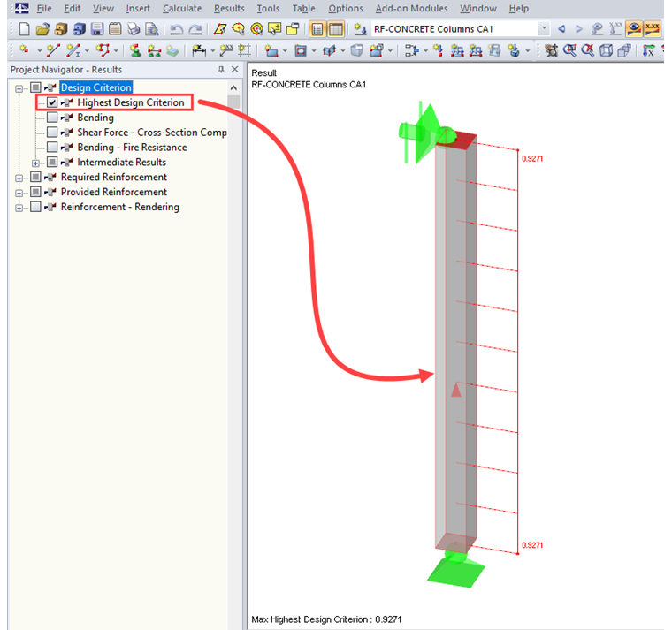Screen dimensions: 672x630
Task: Toggle Design Criterion parent checkbox
Action: click(x=35, y=87)
